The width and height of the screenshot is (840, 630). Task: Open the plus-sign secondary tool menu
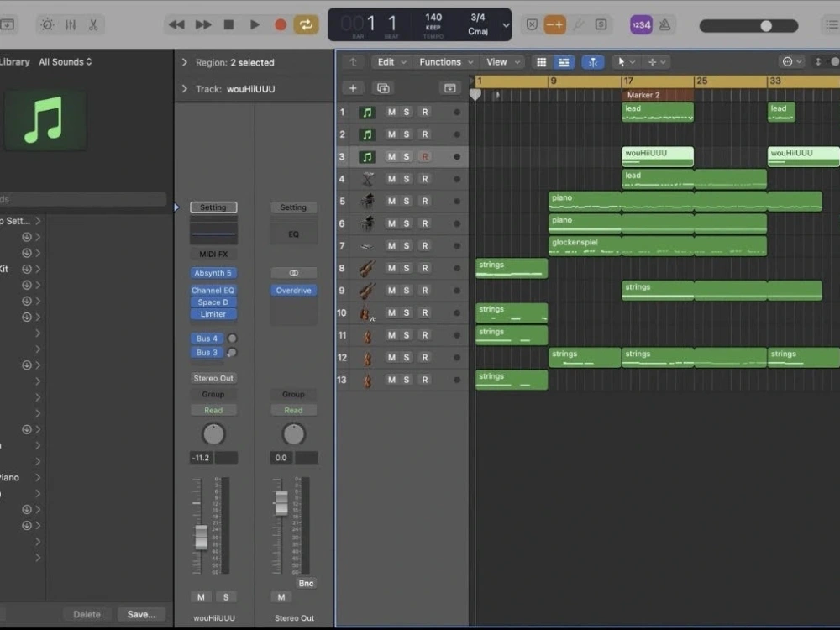click(656, 62)
